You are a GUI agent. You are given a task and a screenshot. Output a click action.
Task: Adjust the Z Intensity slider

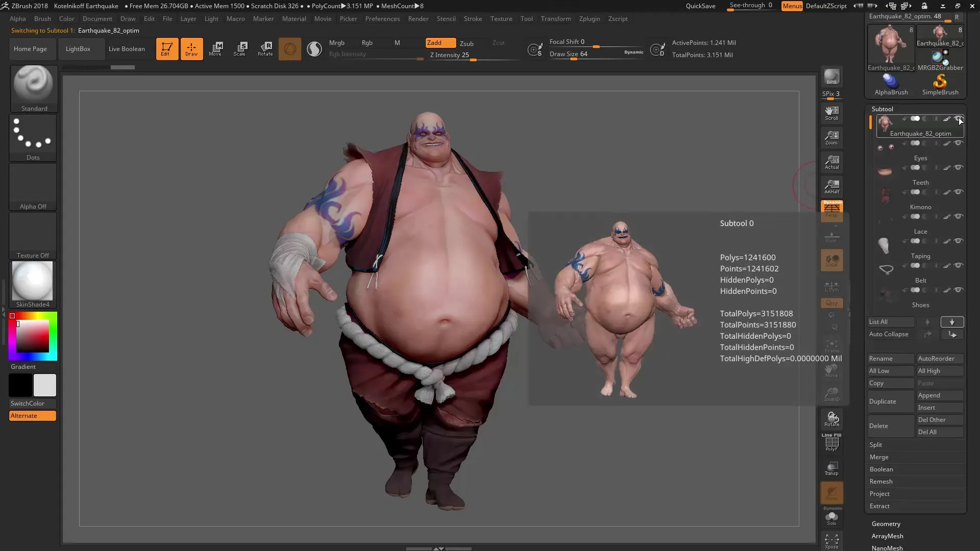click(473, 56)
